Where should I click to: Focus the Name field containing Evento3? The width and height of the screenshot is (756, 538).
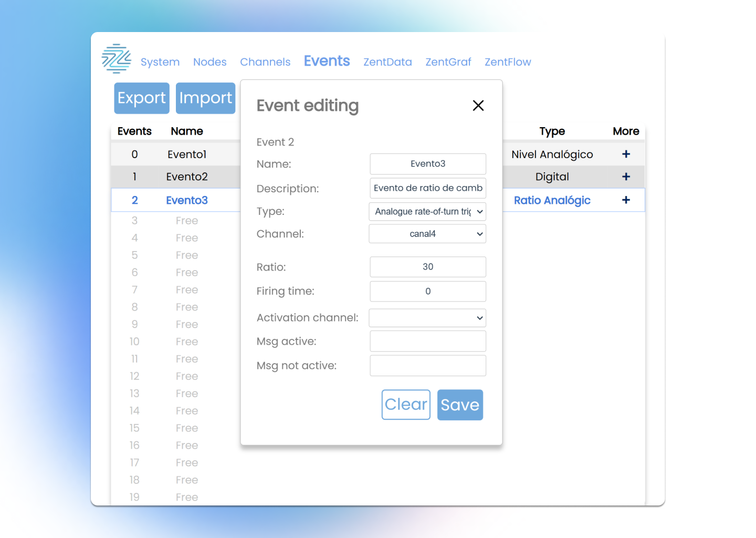point(428,164)
